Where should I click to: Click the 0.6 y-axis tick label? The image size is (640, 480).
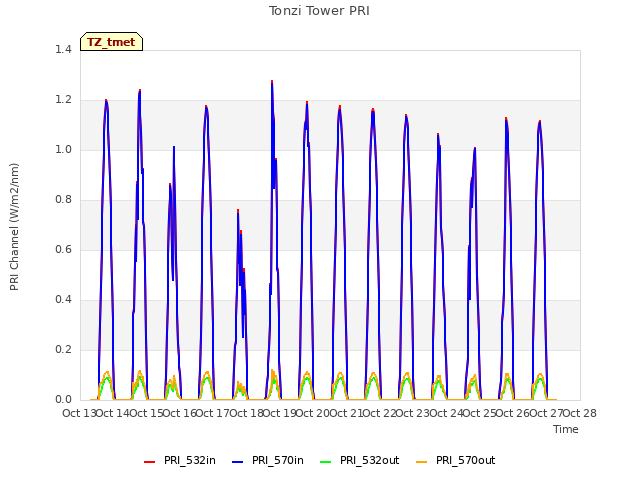point(63,249)
